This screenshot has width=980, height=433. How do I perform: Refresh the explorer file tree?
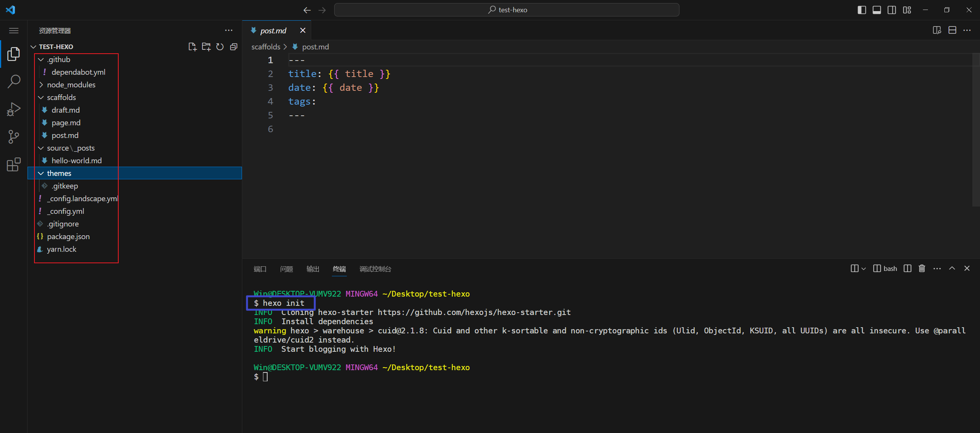pos(220,47)
